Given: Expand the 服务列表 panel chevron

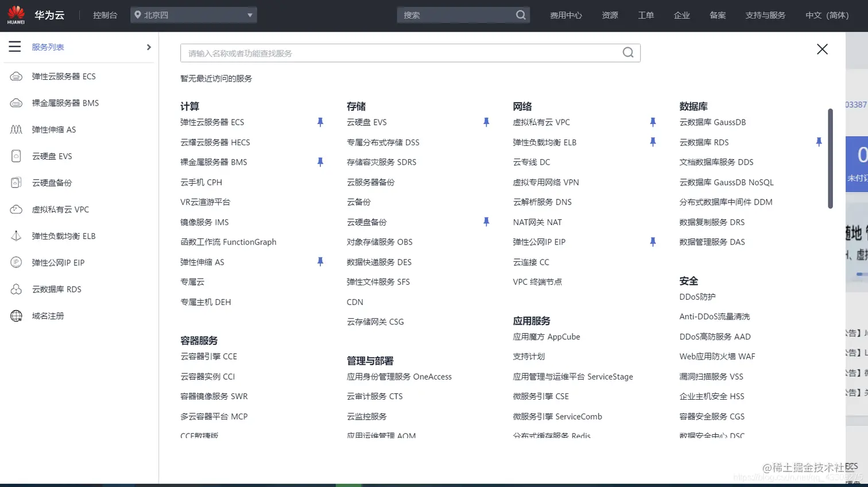Looking at the screenshot, I should (x=148, y=47).
